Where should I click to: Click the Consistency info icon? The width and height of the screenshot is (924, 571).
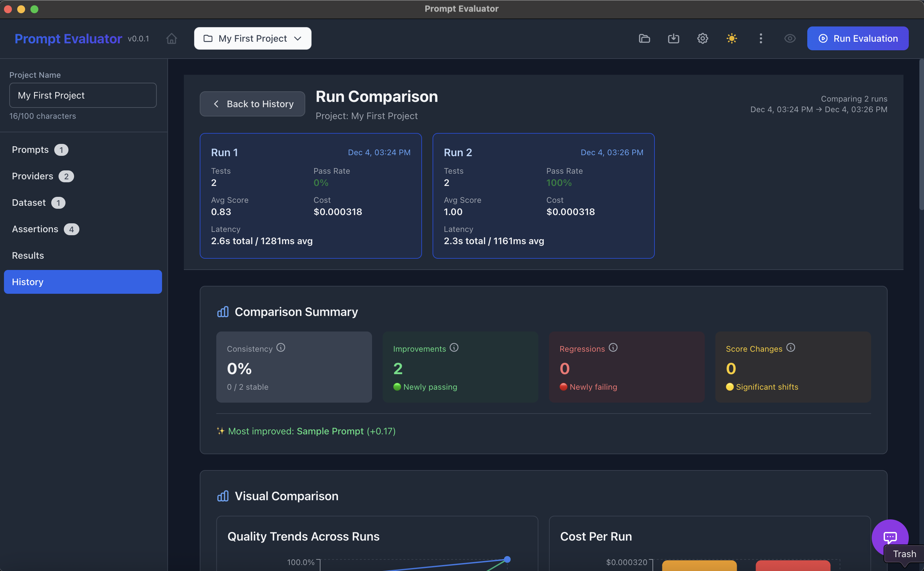coord(281,347)
